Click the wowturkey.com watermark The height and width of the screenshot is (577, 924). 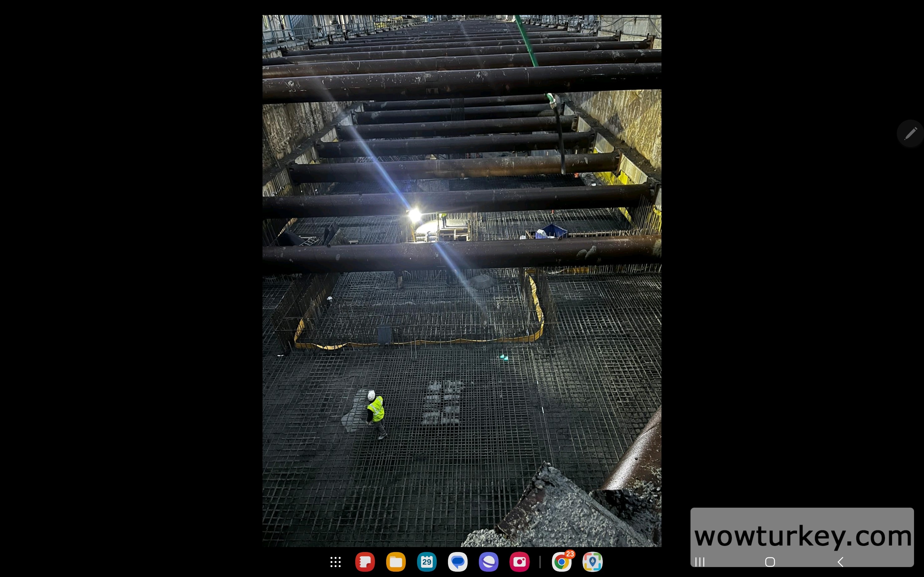pyautogui.click(x=802, y=536)
